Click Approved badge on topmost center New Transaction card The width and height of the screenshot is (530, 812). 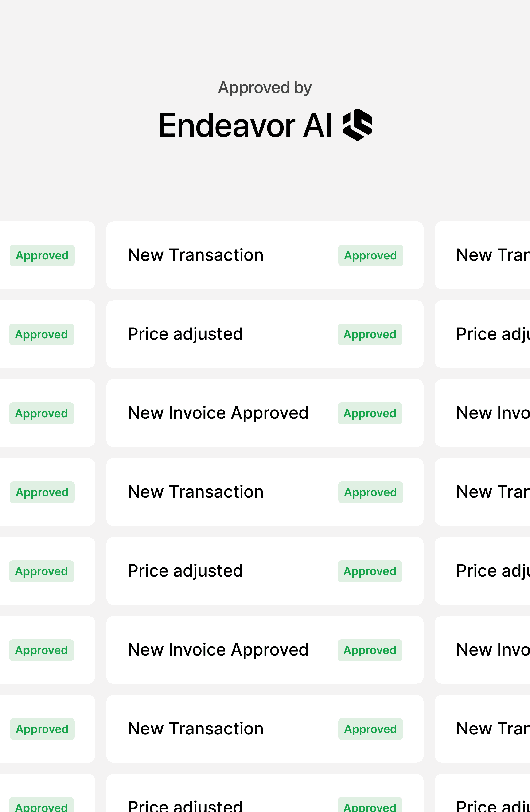[370, 256]
